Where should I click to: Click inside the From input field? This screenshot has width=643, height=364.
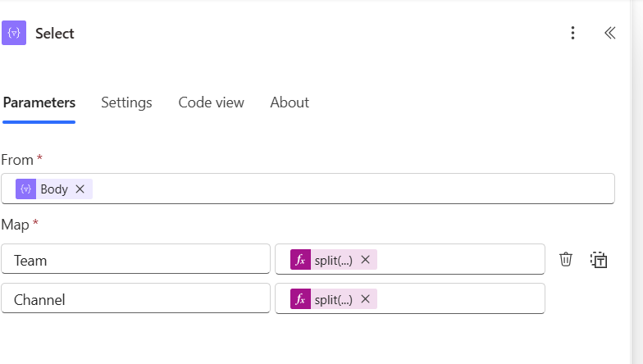click(x=353, y=189)
